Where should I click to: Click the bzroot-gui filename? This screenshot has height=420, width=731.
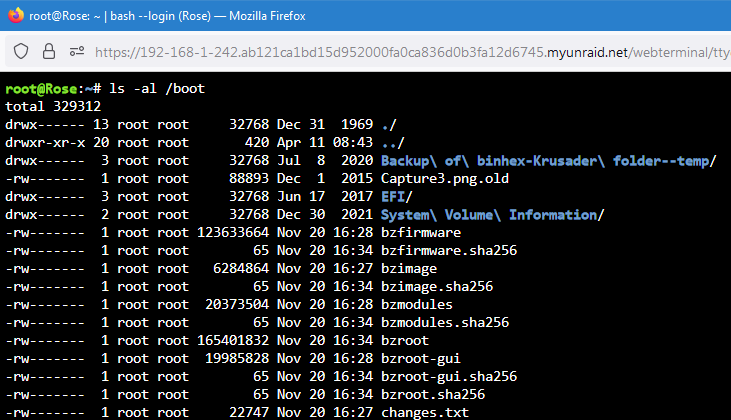pos(421,358)
